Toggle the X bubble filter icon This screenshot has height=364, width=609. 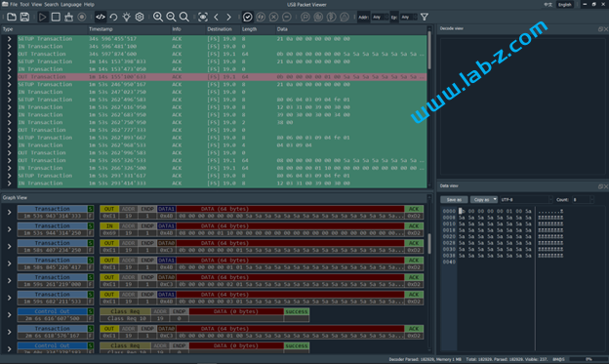click(273, 18)
